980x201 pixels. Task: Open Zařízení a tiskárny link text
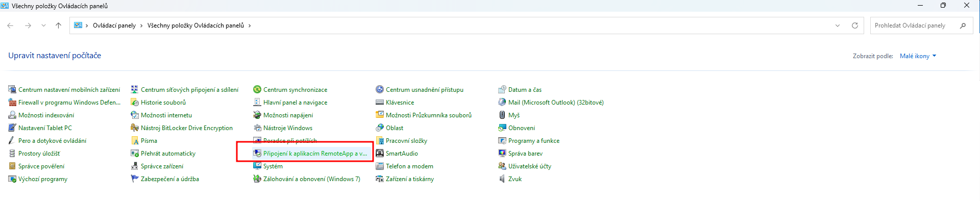tap(410, 179)
